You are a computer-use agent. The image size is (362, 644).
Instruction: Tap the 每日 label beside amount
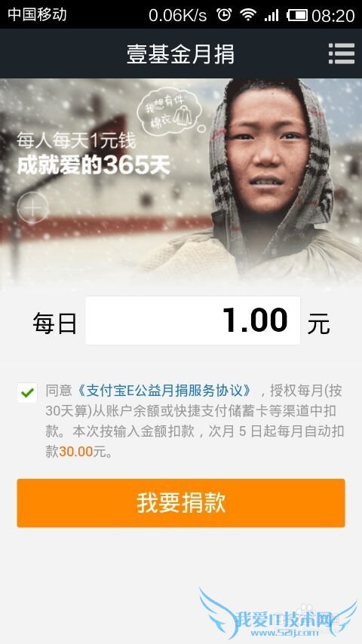click(x=54, y=324)
